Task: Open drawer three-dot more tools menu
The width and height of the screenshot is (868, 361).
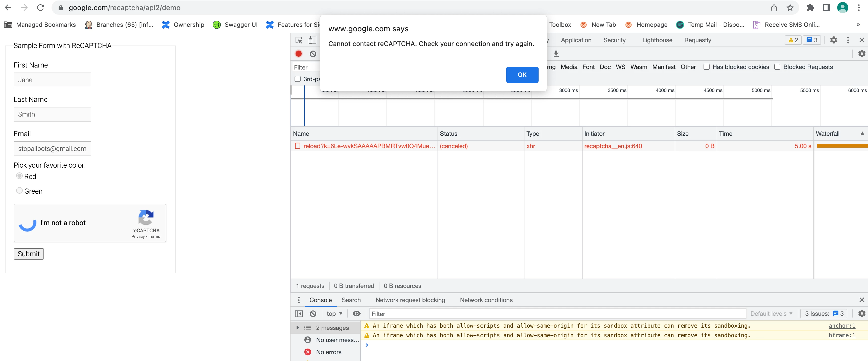Action: pyautogui.click(x=299, y=300)
